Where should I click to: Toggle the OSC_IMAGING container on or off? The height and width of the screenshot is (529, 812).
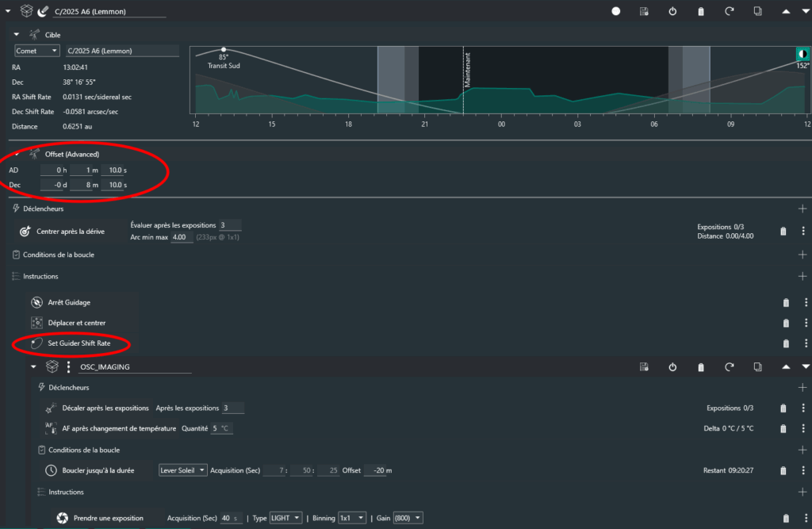(672, 366)
